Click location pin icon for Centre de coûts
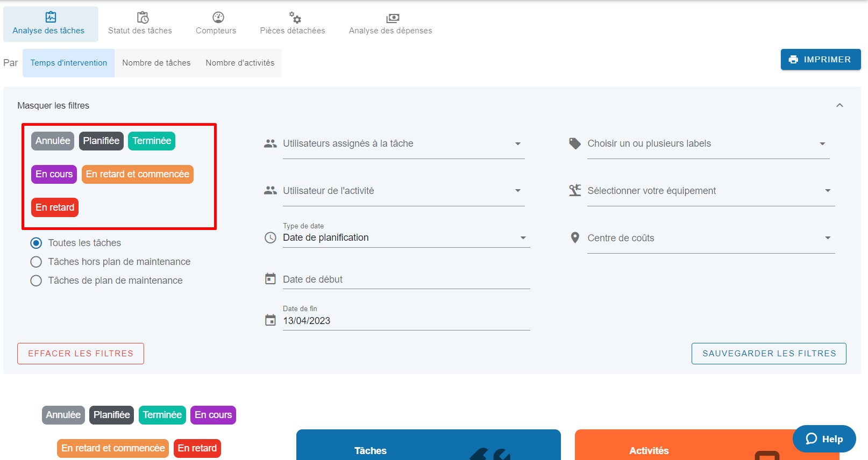The image size is (868, 460). click(x=575, y=238)
